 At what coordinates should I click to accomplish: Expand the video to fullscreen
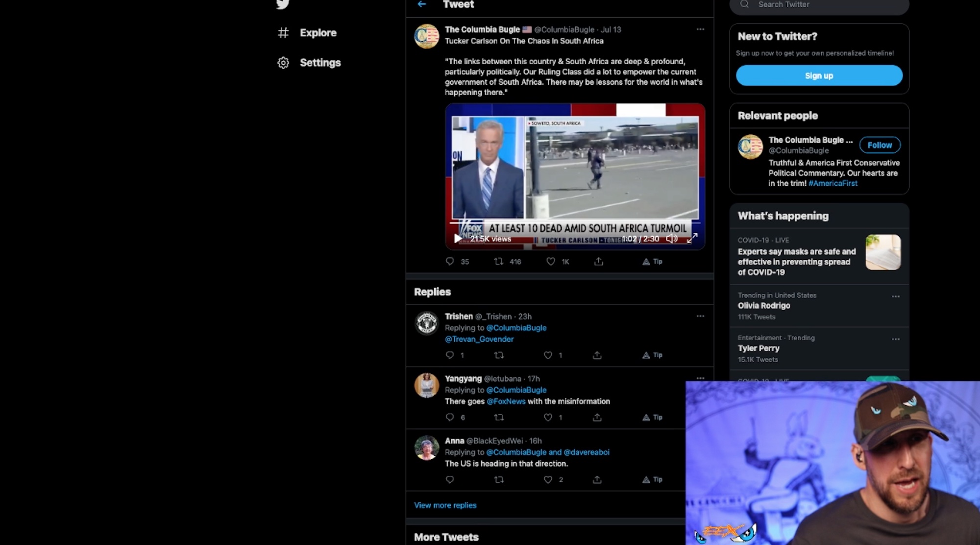[x=692, y=239]
